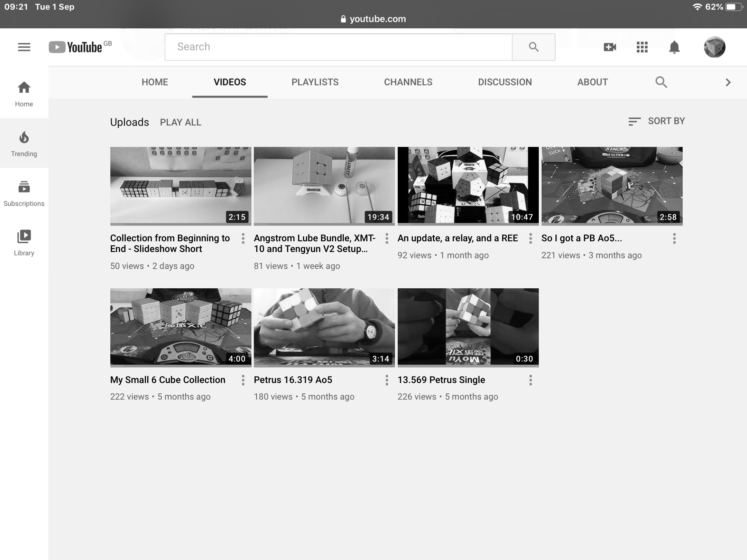This screenshot has height=560, width=747.
Task: Click the Uploads heading text
Action: [x=129, y=122]
